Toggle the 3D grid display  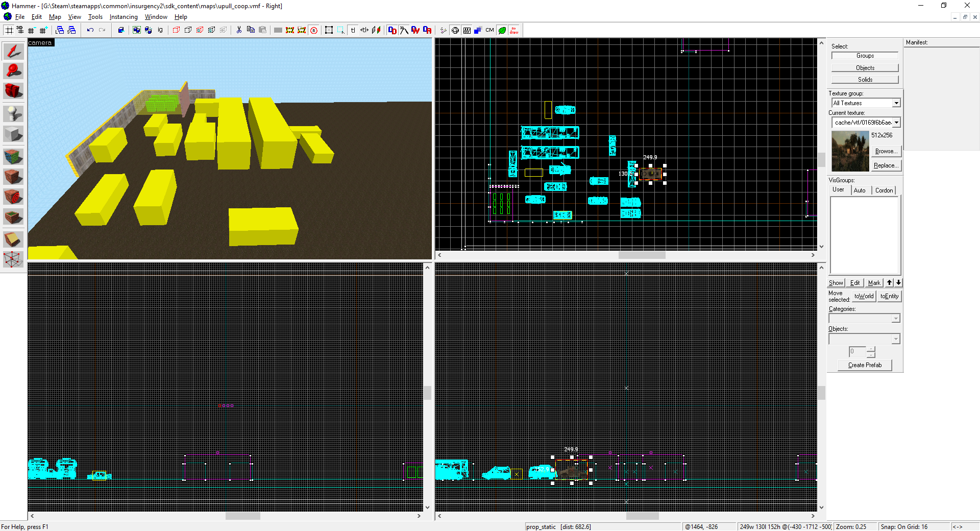click(20, 30)
